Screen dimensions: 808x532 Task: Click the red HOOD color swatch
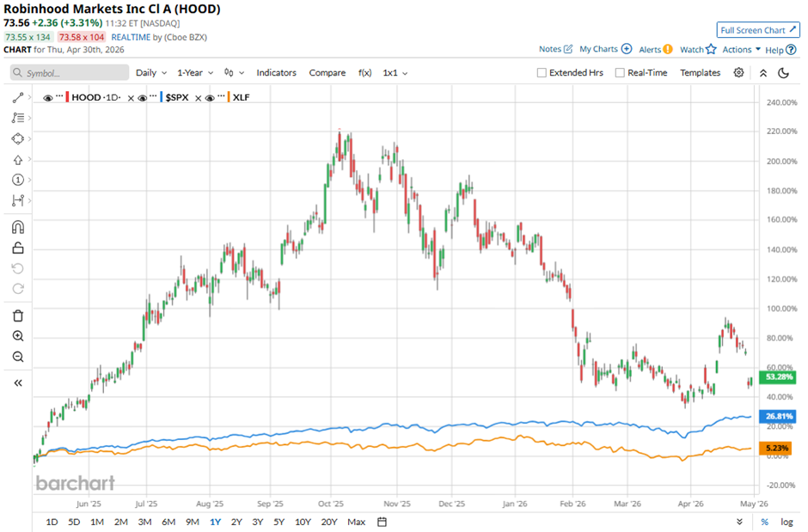click(x=67, y=98)
